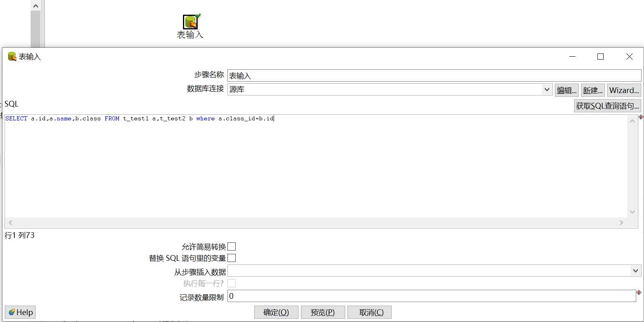Image resolution: width=644 pixels, height=322 pixels.
Task: Enable the 替换 SQL 语句里的变量 checkbox
Action: (232, 258)
